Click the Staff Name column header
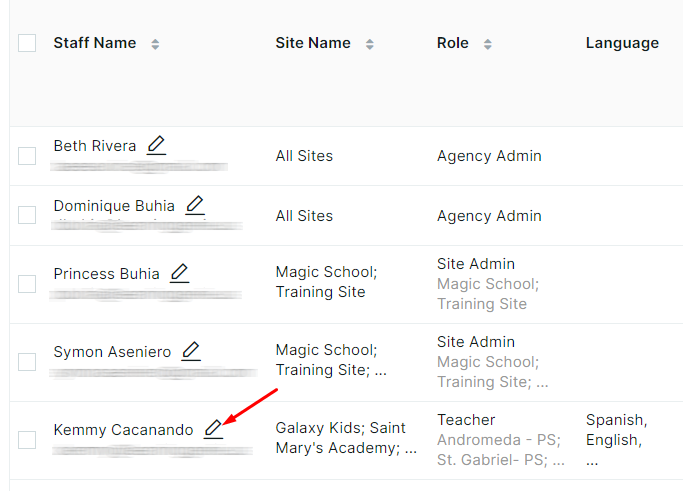683x491 pixels. [95, 43]
